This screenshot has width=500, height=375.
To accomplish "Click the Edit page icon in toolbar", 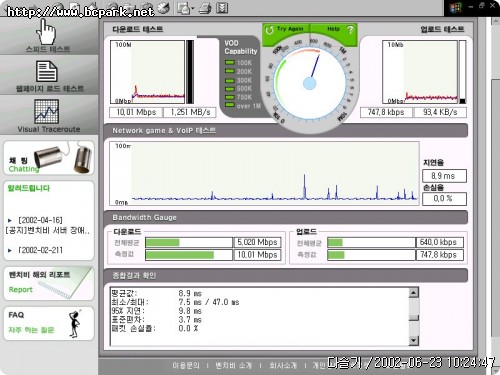I will tap(222, 8).
